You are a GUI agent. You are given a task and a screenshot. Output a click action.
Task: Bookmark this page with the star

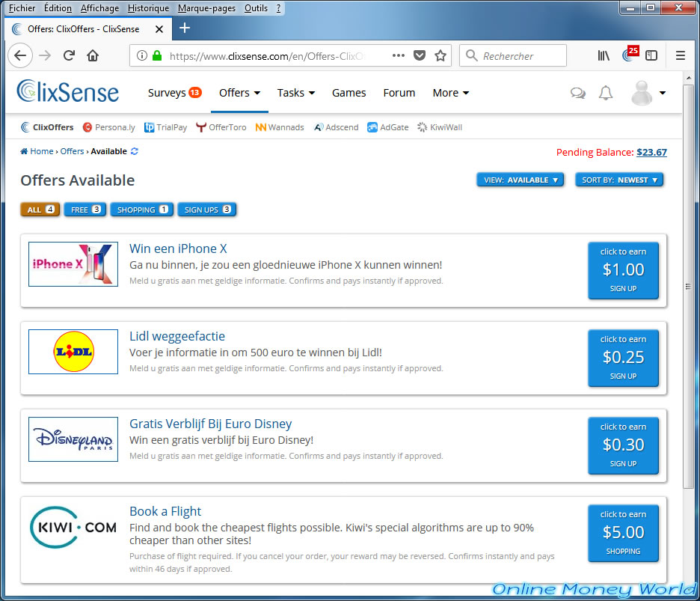(x=440, y=55)
